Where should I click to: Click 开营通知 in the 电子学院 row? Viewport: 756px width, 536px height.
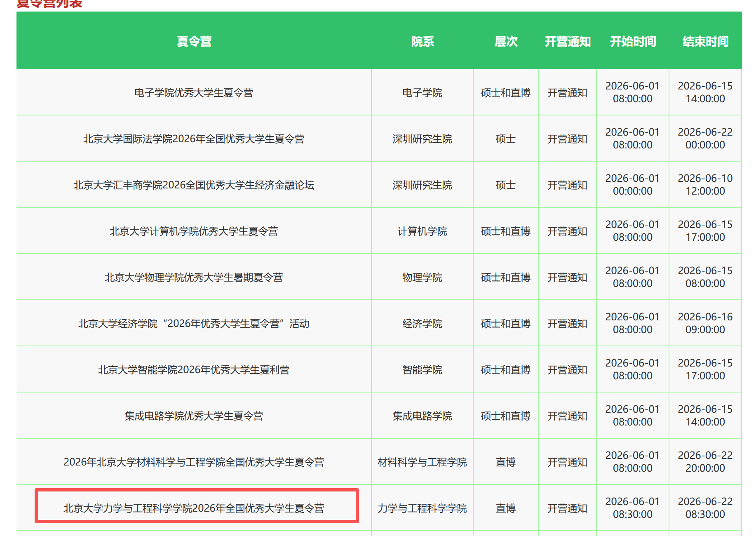567,93
